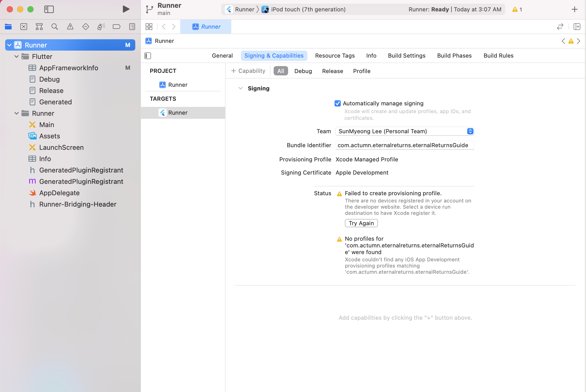Open the Team dropdown menu
Viewport: 586px width, 392px height.
[x=405, y=131]
